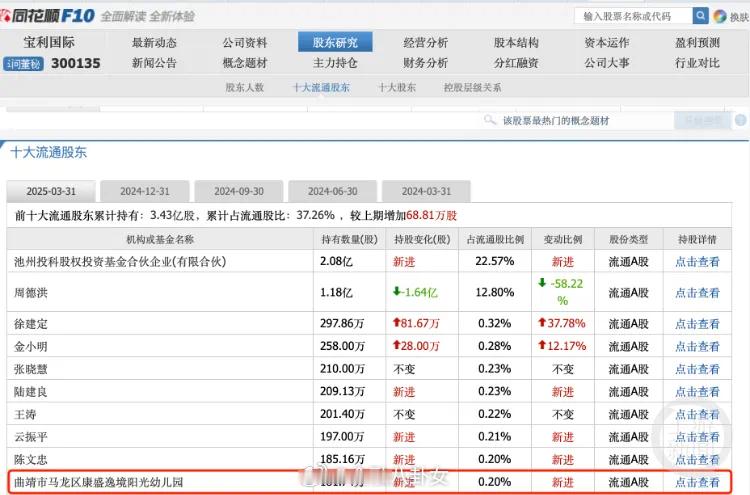750x495 pixels.
Task: Click the 37.78% change ratio value
Action: pyautogui.click(x=562, y=323)
